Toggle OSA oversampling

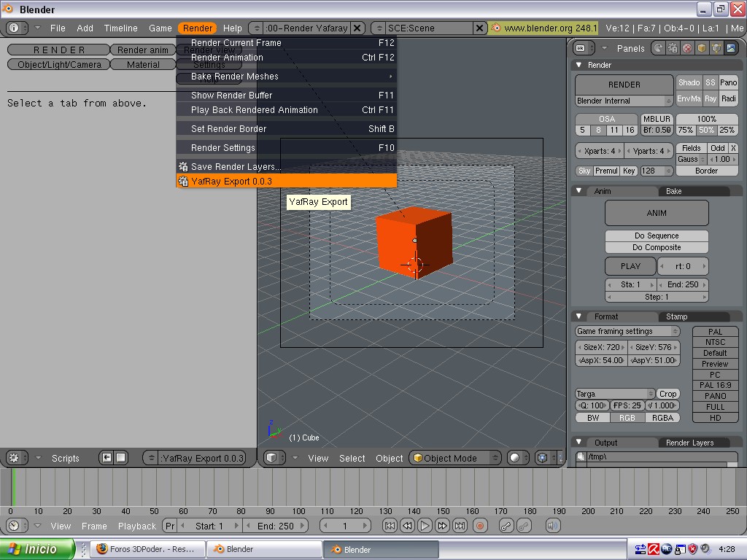[x=606, y=119]
